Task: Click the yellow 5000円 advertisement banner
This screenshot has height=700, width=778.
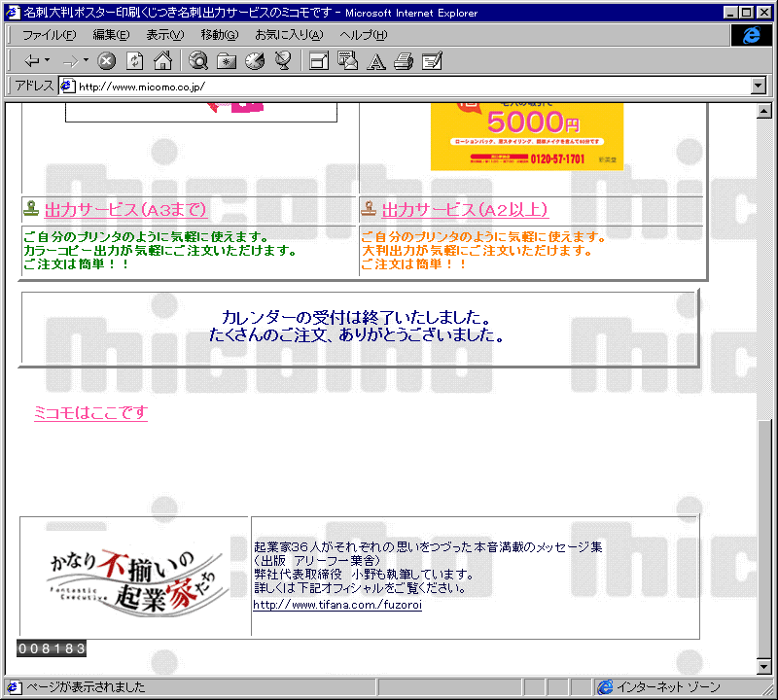Action: click(527, 136)
